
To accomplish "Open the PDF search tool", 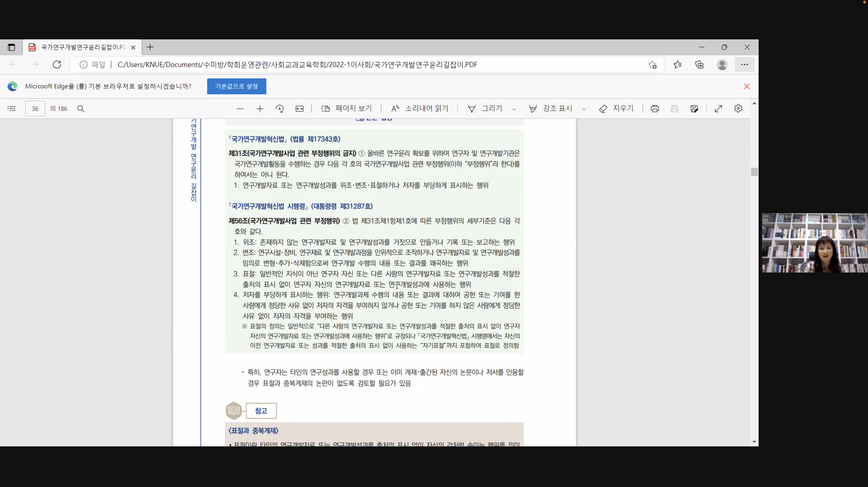I will 81,109.
